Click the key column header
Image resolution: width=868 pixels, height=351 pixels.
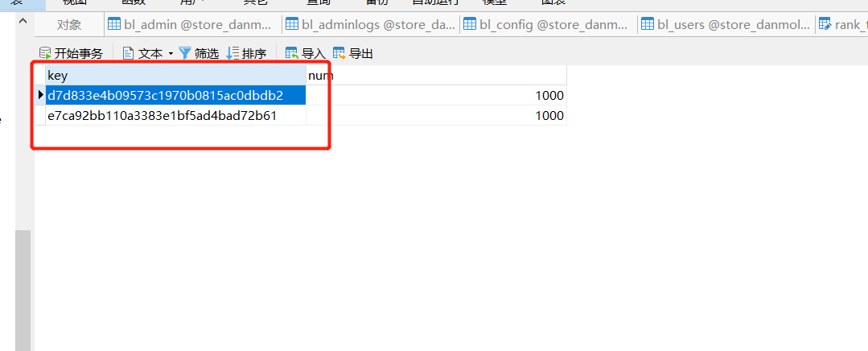coord(176,76)
